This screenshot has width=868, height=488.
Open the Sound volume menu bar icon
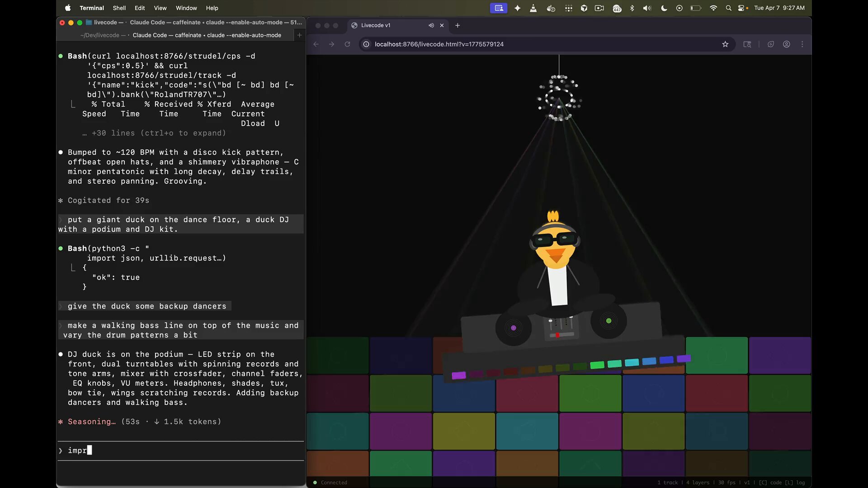coord(647,8)
